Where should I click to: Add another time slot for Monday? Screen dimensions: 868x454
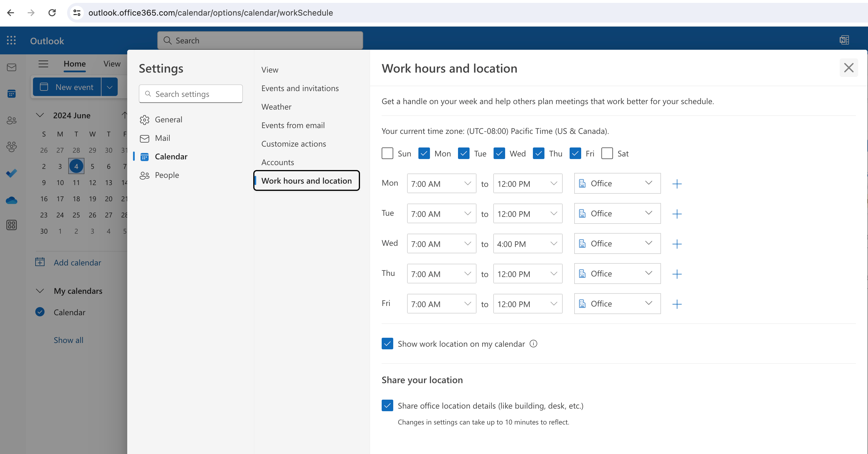(677, 184)
